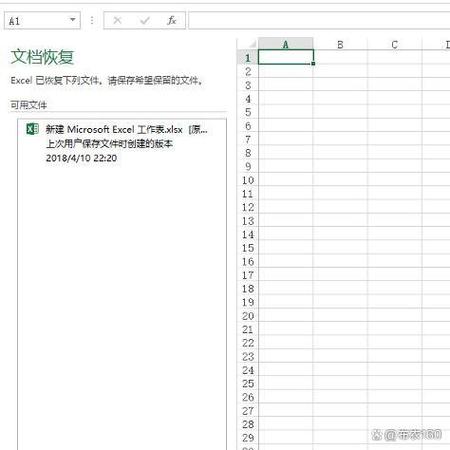The width and height of the screenshot is (450, 450).
Task: Select column B header
Action: tap(340, 44)
